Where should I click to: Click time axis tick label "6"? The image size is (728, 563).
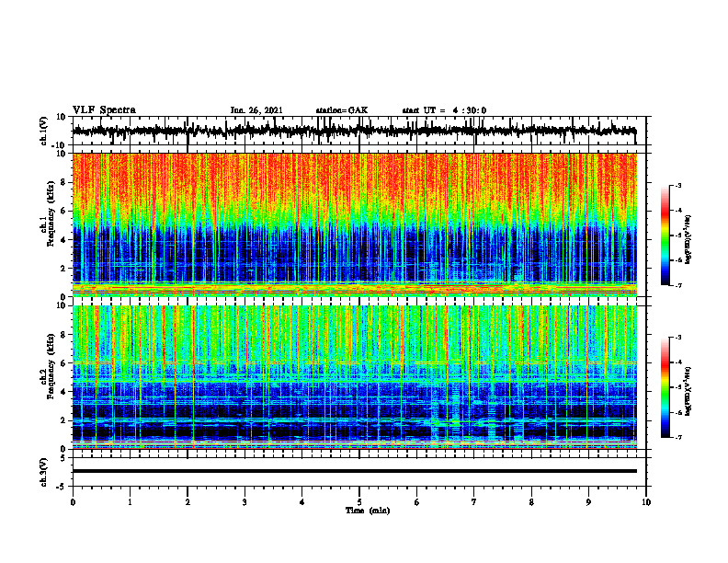[417, 502]
